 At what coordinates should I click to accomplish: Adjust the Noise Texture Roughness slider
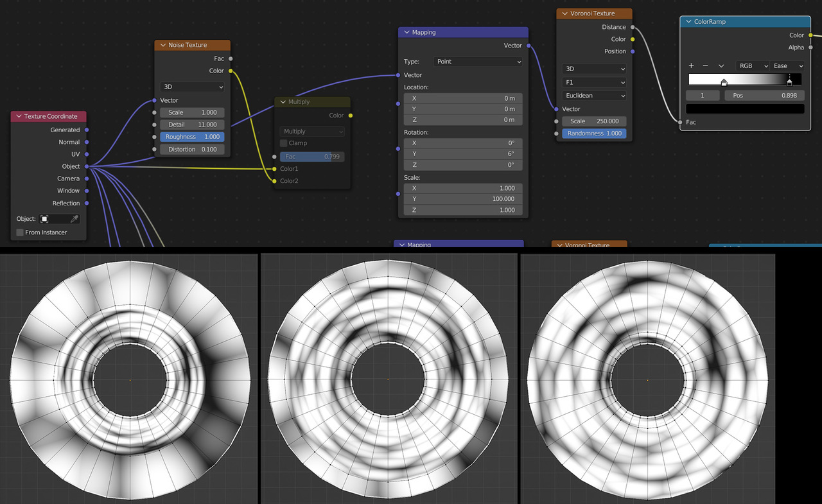coord(193,137)
